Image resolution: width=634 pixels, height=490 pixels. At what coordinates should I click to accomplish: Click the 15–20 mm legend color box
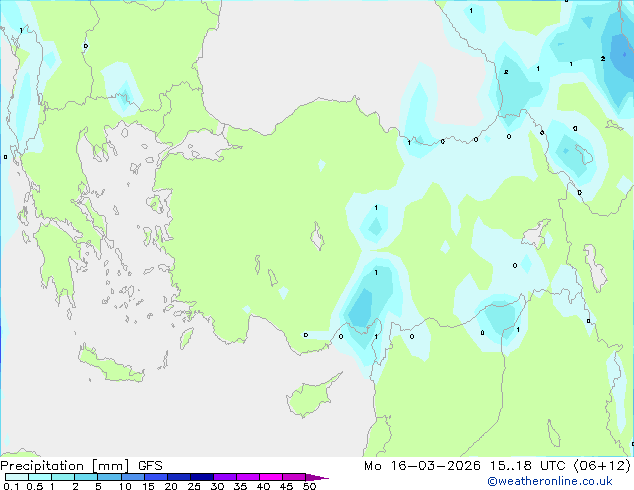click(156, 477)
